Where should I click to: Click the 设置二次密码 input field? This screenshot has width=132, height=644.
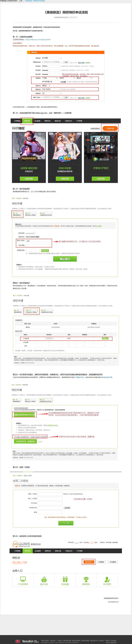tap(50, 494)
